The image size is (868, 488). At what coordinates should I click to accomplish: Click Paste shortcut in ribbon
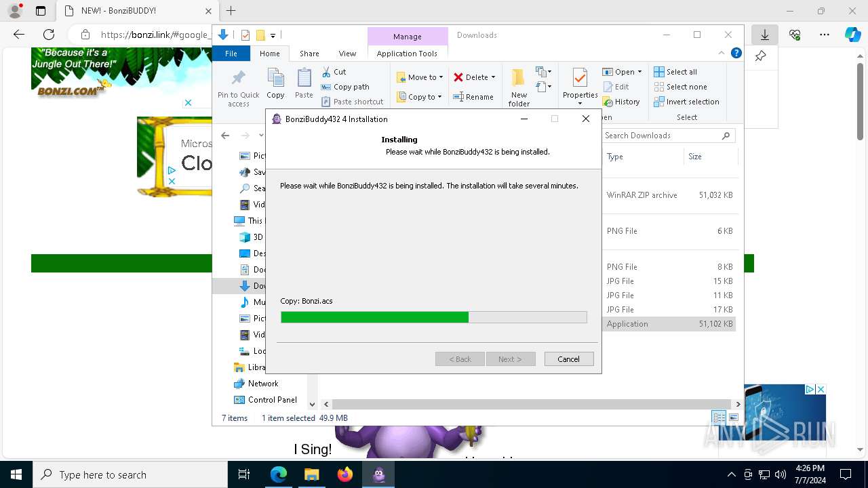click(352, 102)
